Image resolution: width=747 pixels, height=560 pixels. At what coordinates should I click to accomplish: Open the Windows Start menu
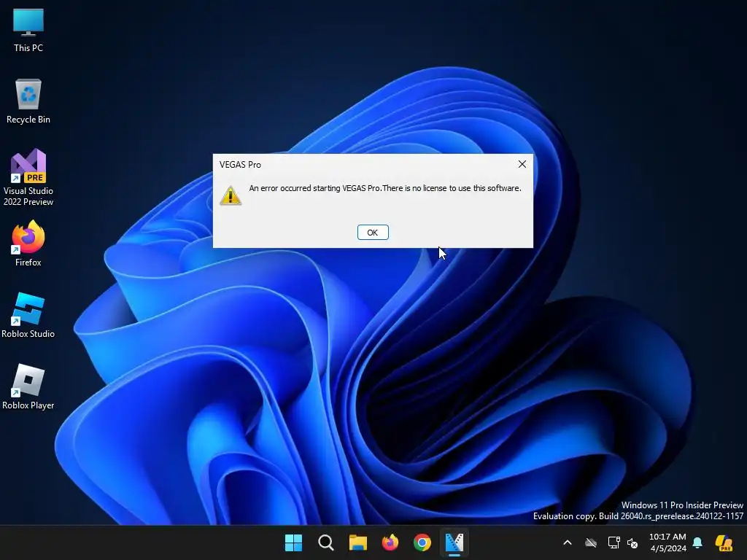tap(293, 542)
